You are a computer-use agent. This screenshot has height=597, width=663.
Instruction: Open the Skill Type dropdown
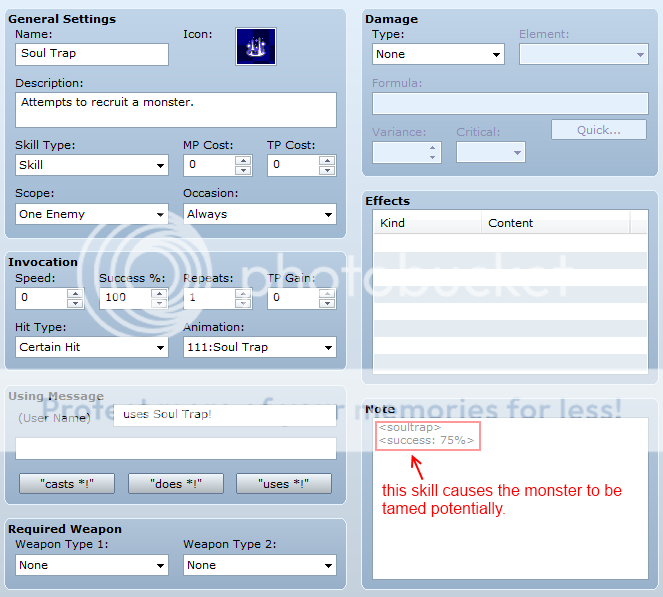[92, 165]
